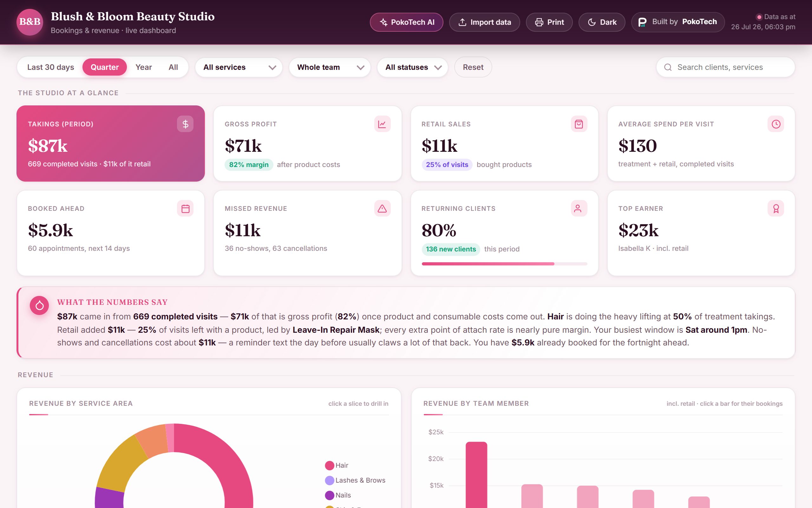Click the moon icon in Dark
This screenshot has height=508, width=812.
point(592,22)
